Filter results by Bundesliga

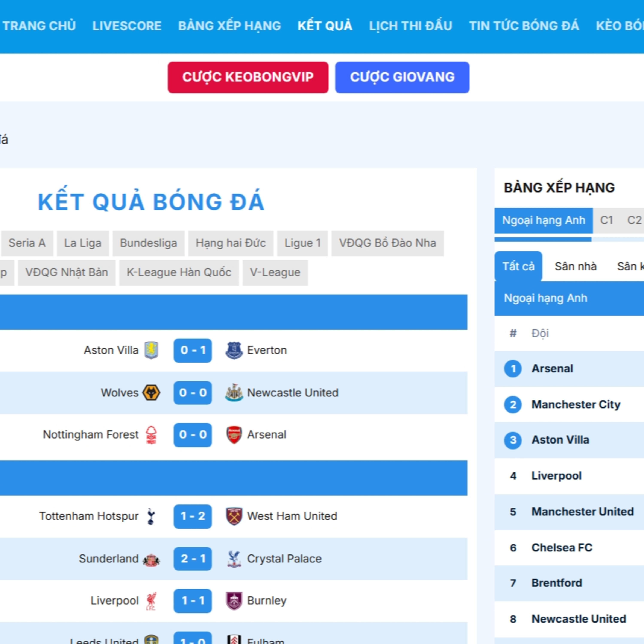click(148, 243)
